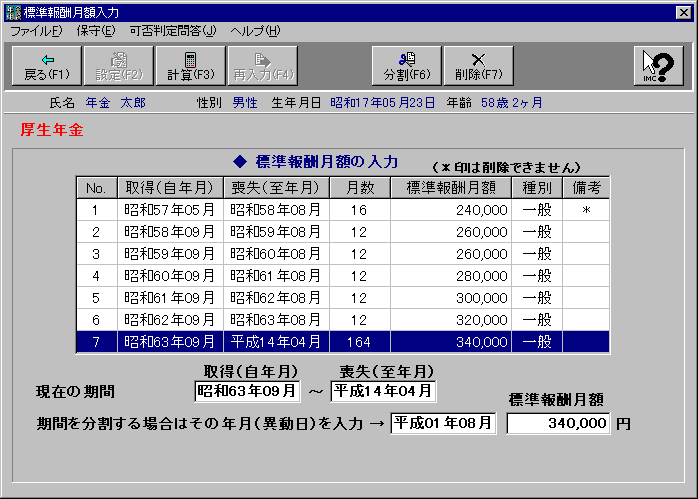This screenshot has width=698, height=499.
Task: Click the 164 months cell
Action: [x=360, y=342]
